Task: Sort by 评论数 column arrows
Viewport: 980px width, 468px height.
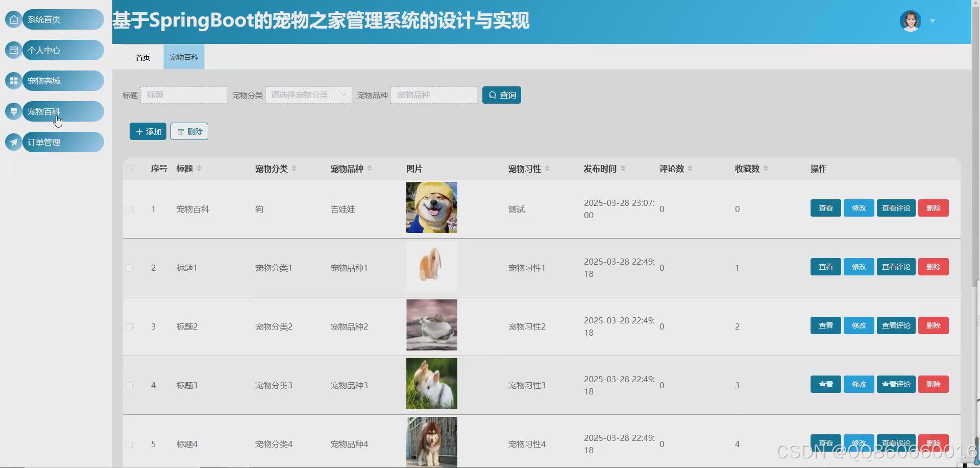Action: click(x=690, y=169)
